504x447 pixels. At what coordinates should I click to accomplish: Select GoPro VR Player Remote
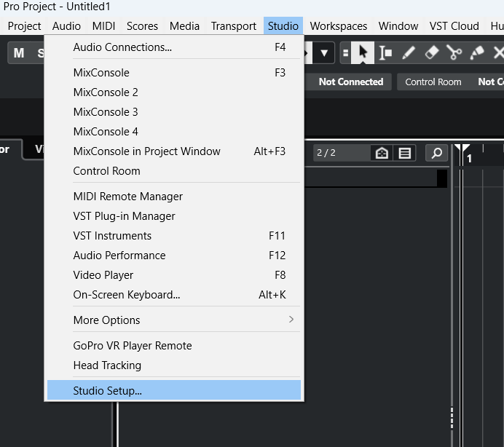(x=174, y=346)
